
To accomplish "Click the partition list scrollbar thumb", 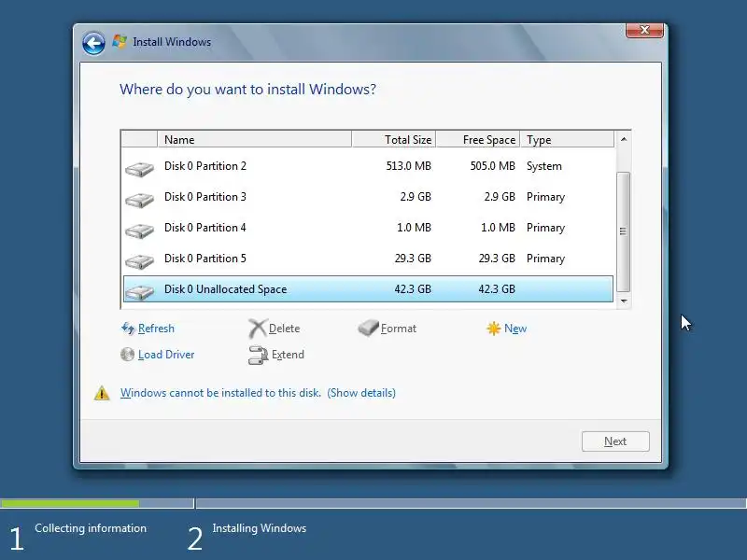I will [x=623, y=231].
